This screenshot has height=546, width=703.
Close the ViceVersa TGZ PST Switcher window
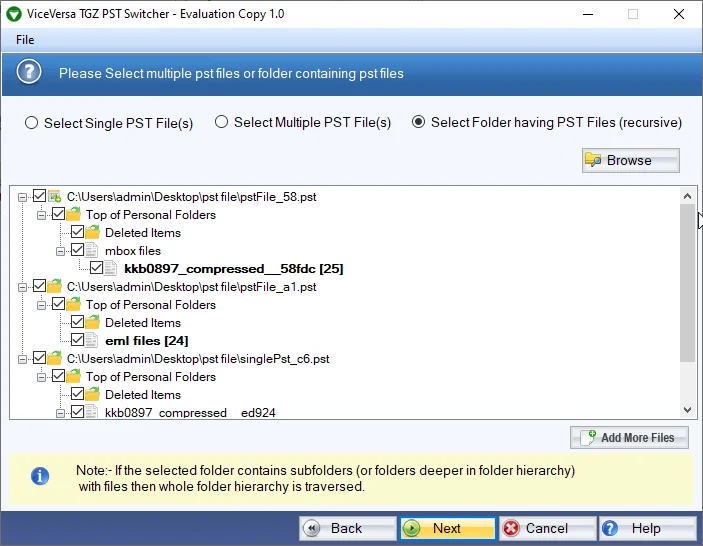click(679, 14)
